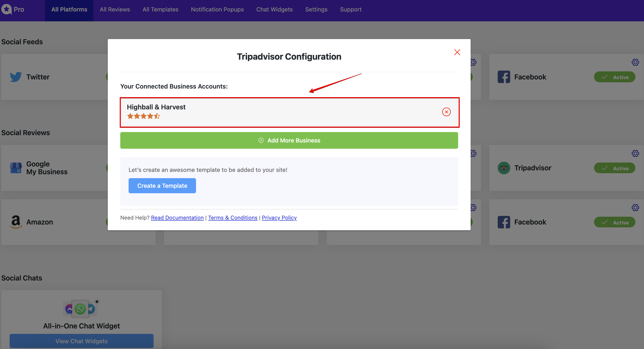The height and width of the screenshot is (349, 644).
Task: Click the Tripadvisor owl icon in Social Reviews
Action: pos(504,168)
